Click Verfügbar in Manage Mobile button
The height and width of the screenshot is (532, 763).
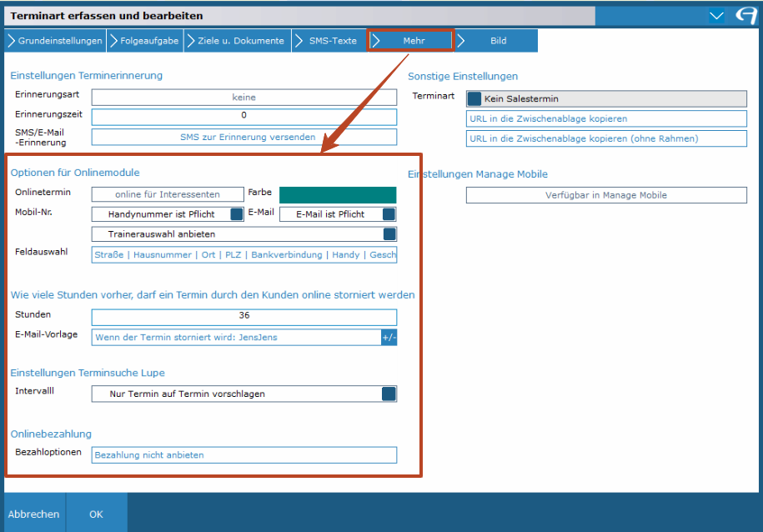[x=606, y=195]
